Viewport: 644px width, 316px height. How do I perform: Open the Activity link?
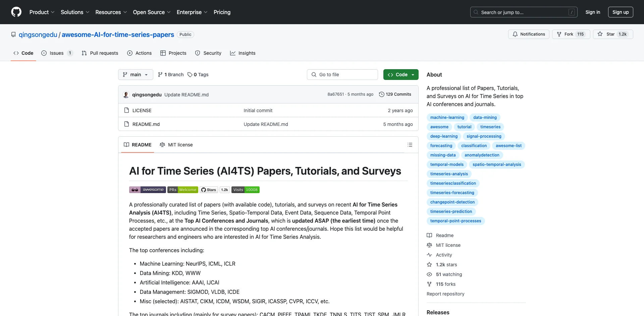click(439, 255)
